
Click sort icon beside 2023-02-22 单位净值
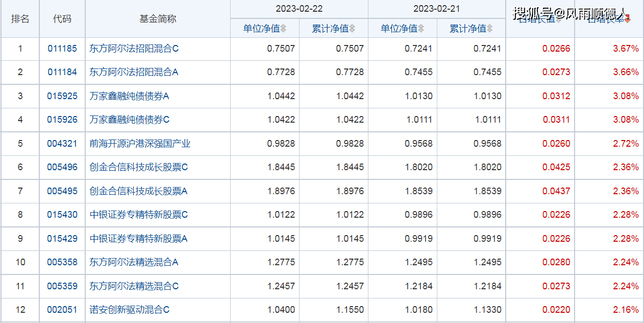coord(283,29)
